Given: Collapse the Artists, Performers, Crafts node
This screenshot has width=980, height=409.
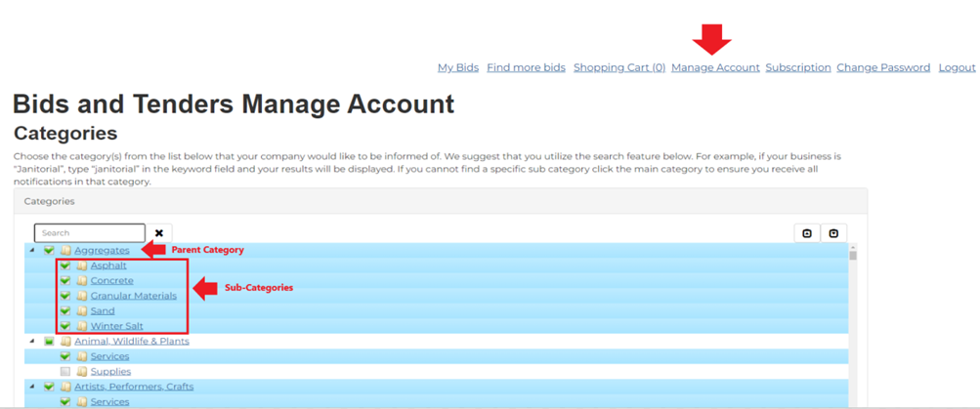Looking at the screenshot, I should (x=32, y=387).
